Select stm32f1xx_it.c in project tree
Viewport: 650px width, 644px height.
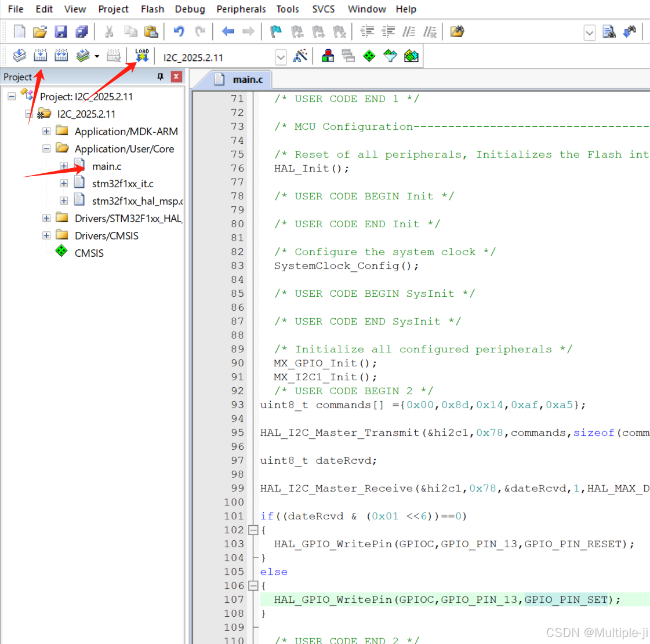[123, 184]
